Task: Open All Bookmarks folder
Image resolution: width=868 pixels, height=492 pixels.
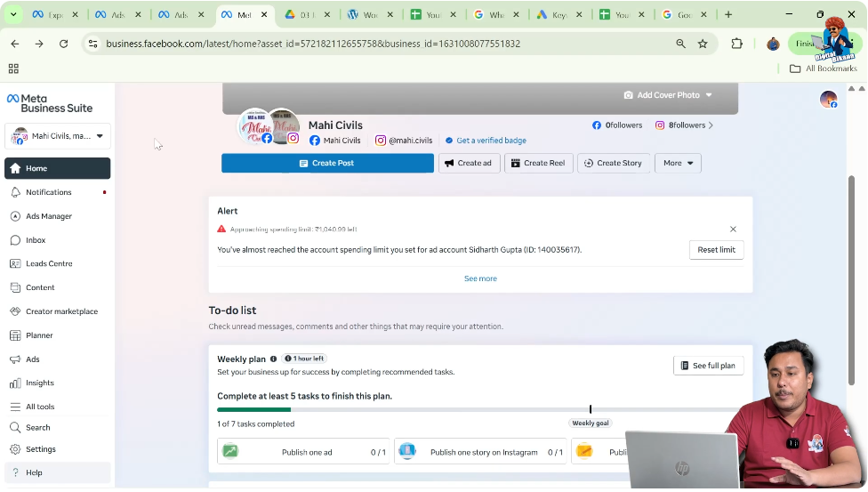Action: pyautogui.click(x=824, y=69)
